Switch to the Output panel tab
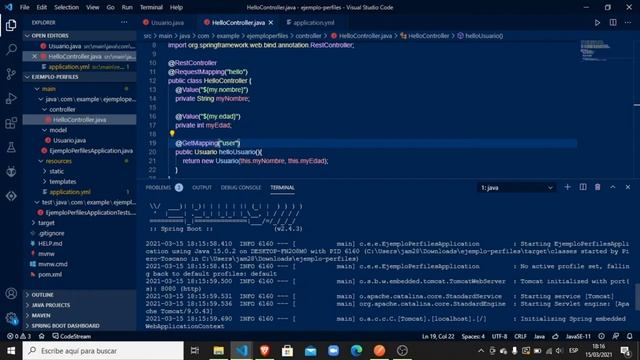Image resolution: width=640 pixels, height=360 pixels. (x=202, y=188)
